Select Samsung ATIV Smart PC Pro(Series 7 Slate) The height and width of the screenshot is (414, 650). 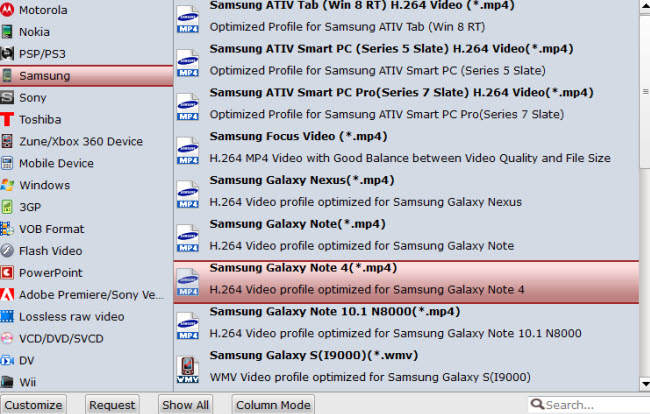pos(406,104)
